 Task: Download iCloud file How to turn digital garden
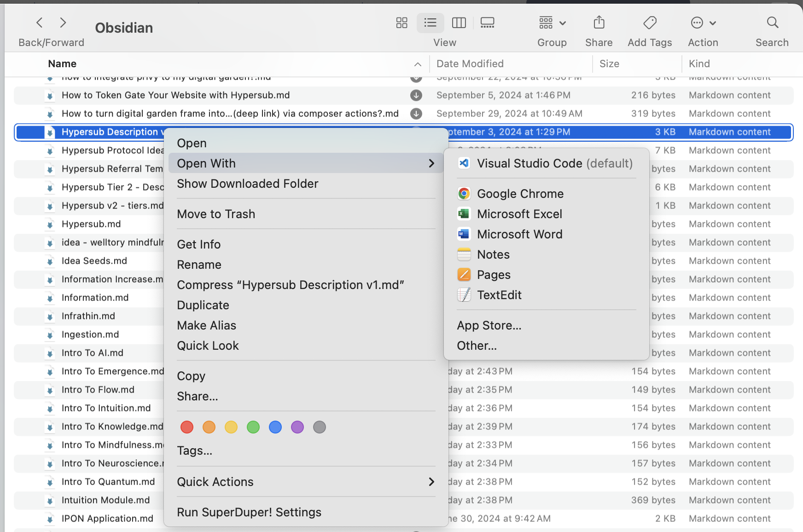tap(416, 114)
